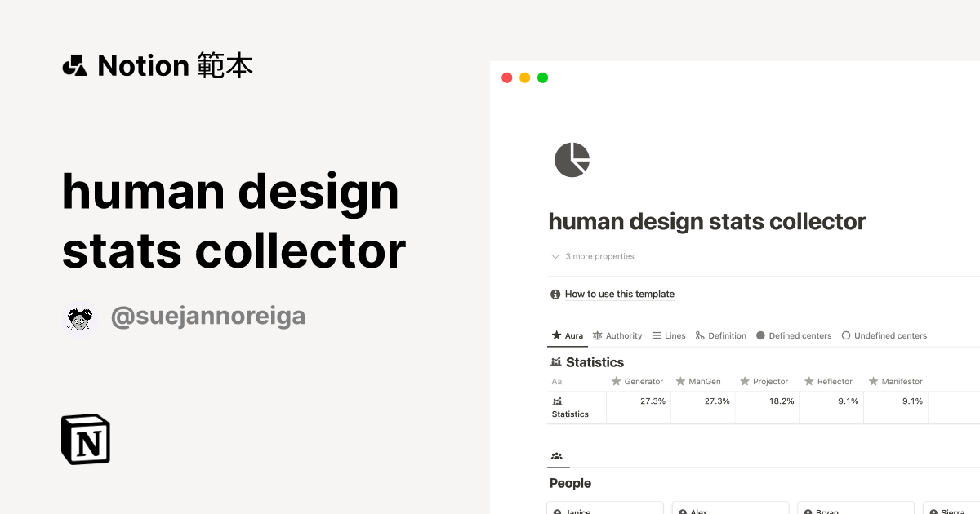Click the chevron beside 3 more properties

click(555, 256)
